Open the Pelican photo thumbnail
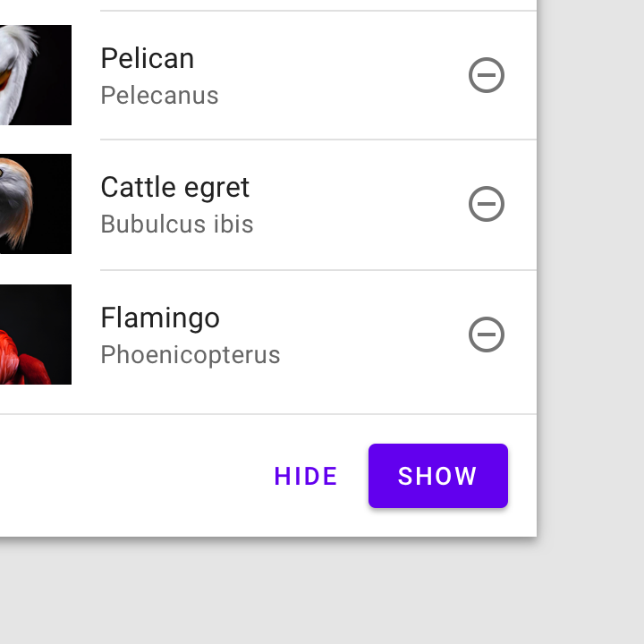Screen dimensions: 644x644 pos(36,75)
